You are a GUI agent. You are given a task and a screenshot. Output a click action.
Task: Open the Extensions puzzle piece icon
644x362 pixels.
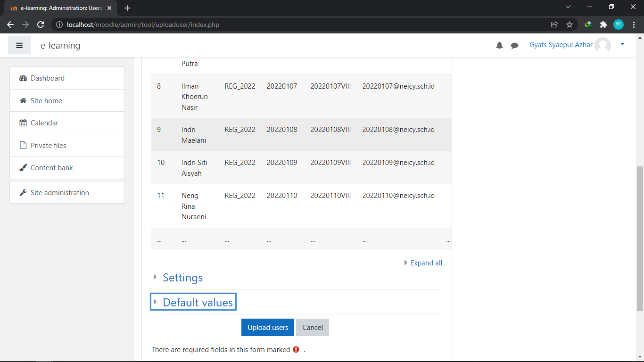click(603, 25)
